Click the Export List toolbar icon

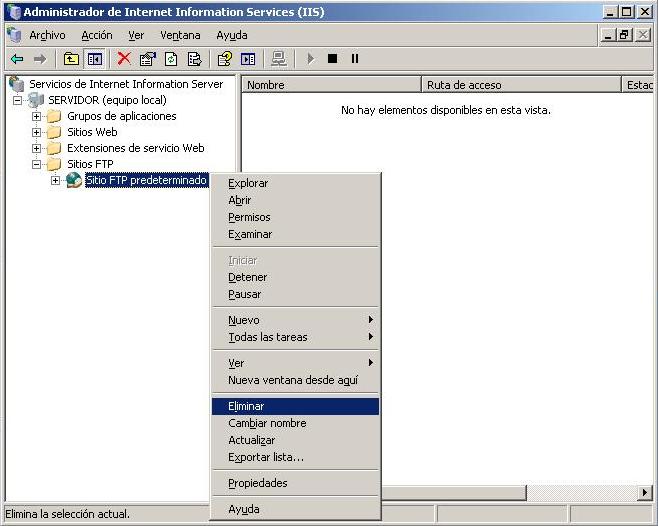coord(195,59)
